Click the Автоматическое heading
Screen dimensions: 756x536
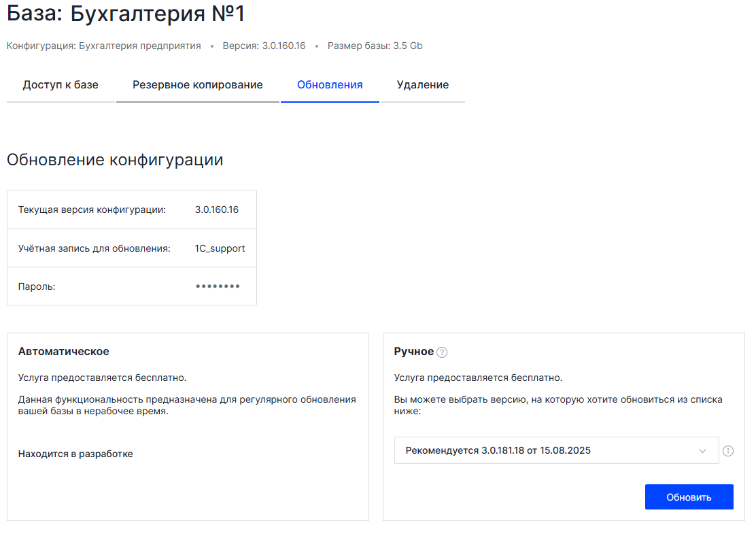[x=64, y=352]
